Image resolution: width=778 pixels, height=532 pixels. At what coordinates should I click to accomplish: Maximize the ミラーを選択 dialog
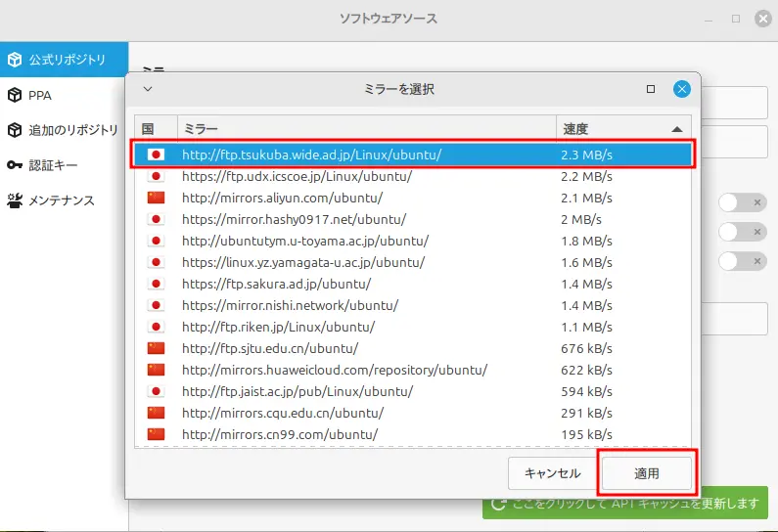click(651, 89)
